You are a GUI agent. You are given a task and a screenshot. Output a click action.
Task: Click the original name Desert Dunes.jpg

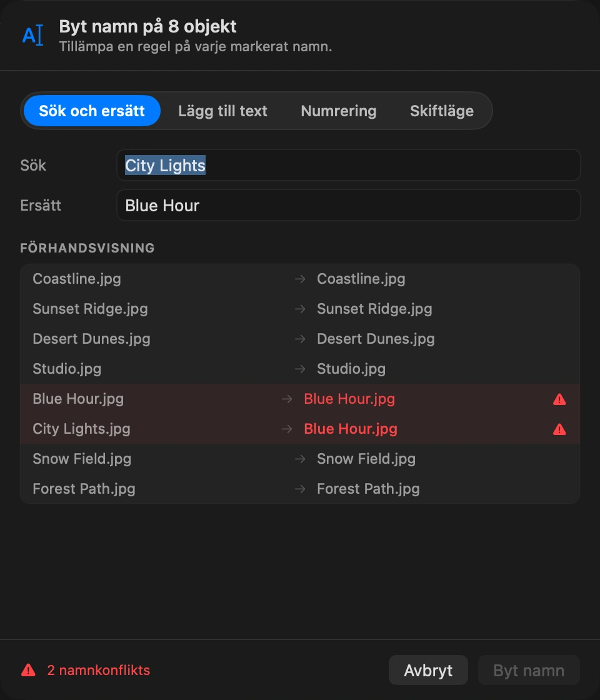point(91,339)
